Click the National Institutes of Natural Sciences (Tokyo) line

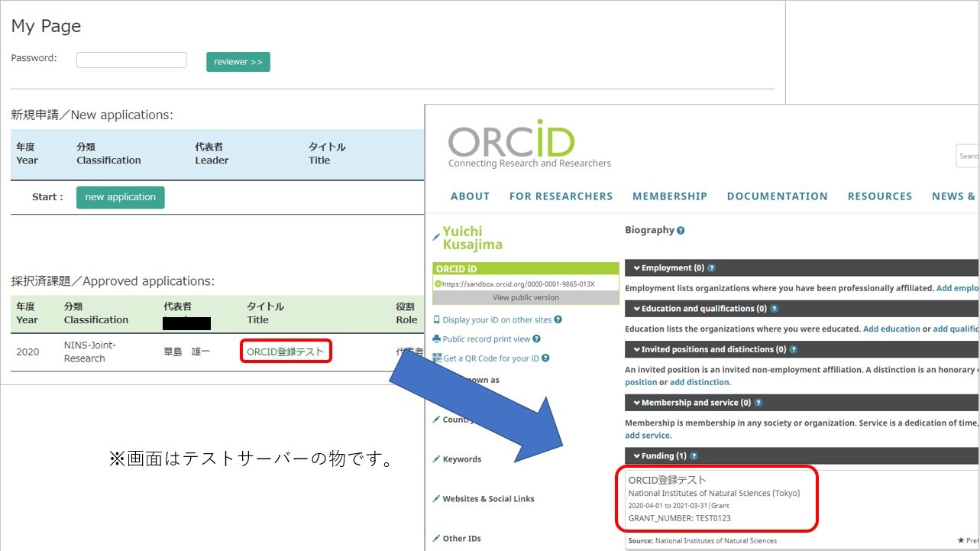point(714,494)
